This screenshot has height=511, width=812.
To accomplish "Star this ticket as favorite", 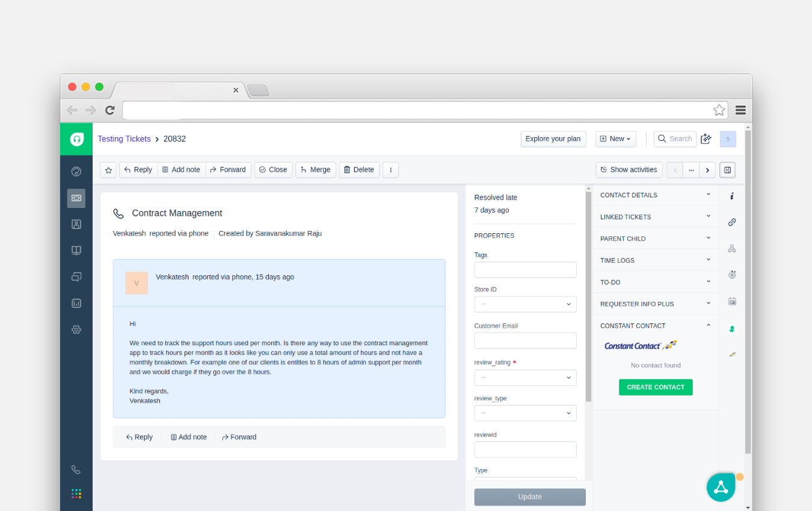I will point(108,170).
